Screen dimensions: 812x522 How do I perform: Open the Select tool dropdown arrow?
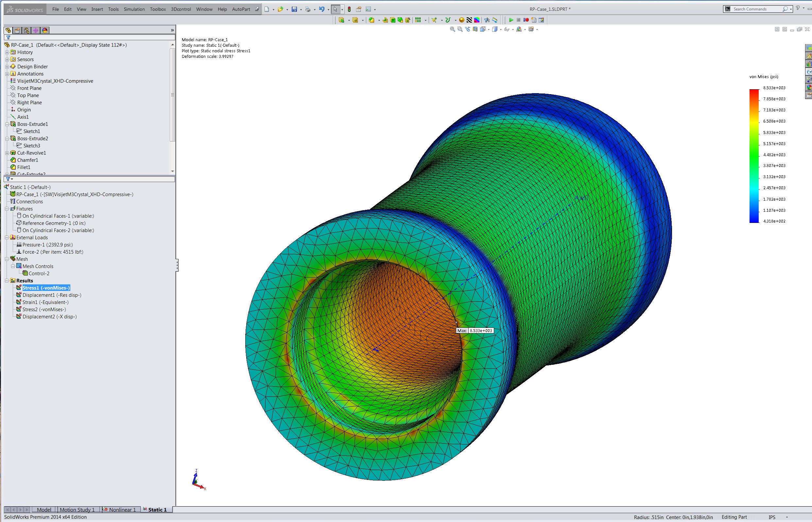tap(342, 9)
